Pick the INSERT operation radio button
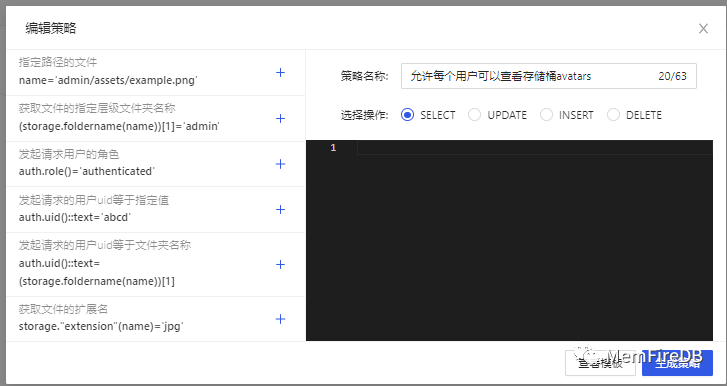This screenshot has height=386, width=727. 546,115
